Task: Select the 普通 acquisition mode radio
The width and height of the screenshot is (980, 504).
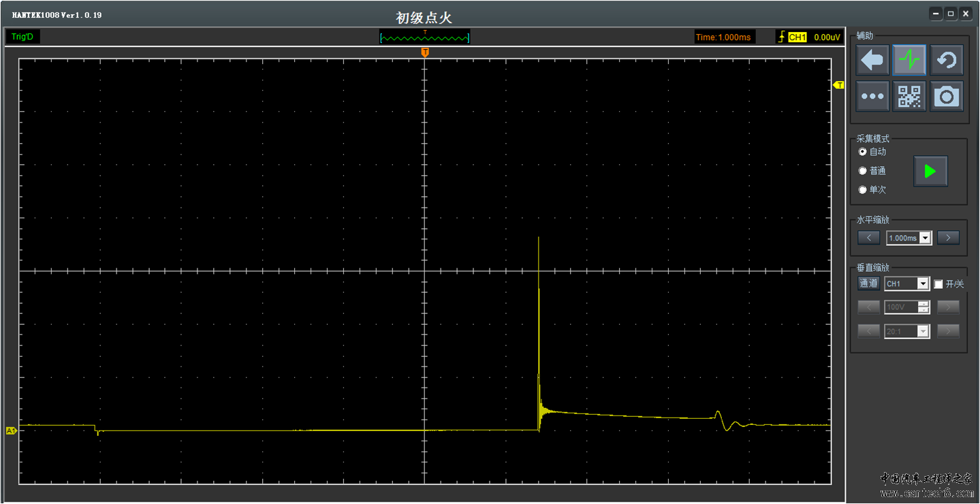Action: pyautogui.click(x=863, y=171)
